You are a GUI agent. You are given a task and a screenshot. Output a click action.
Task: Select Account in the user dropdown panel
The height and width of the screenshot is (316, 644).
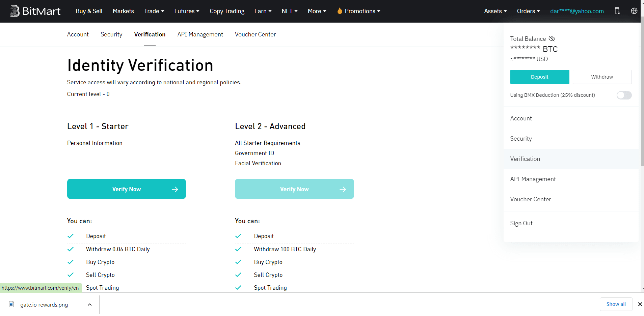pos(571,118)
